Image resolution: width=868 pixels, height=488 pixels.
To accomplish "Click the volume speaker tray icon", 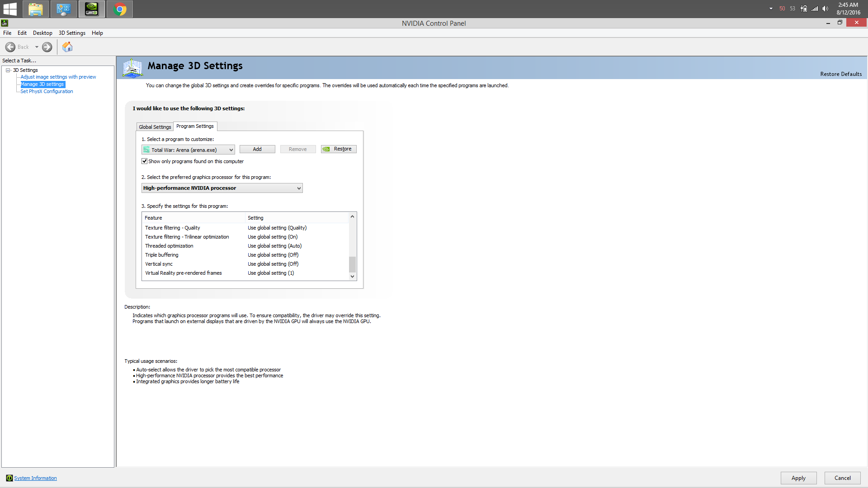I will coord(825,9).
